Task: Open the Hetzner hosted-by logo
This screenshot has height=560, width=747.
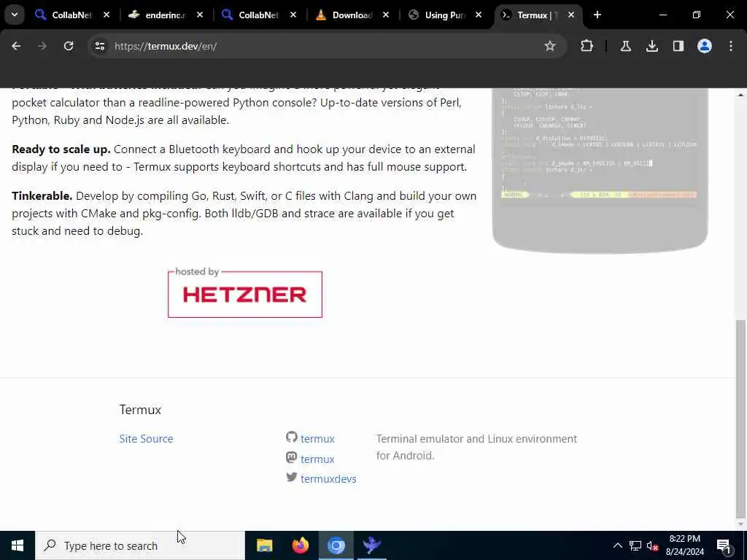Action: (x=245, y=293)
